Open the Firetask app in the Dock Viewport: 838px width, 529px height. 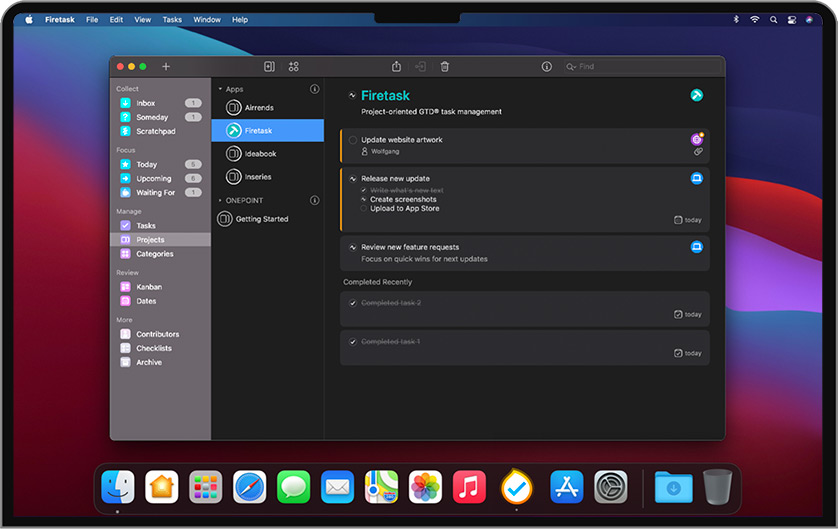point(517,487)
